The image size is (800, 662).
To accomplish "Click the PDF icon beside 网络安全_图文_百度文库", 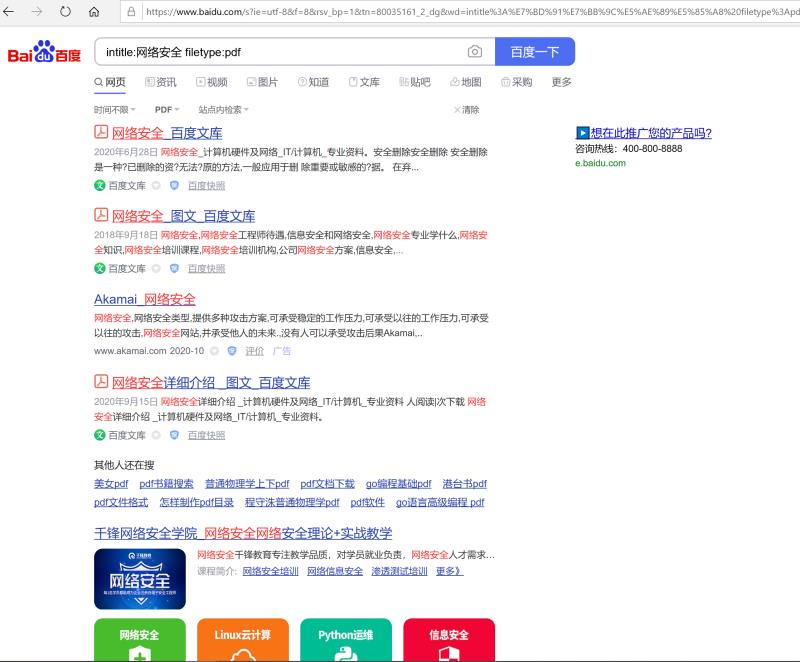I will click(x=101, y=215).
